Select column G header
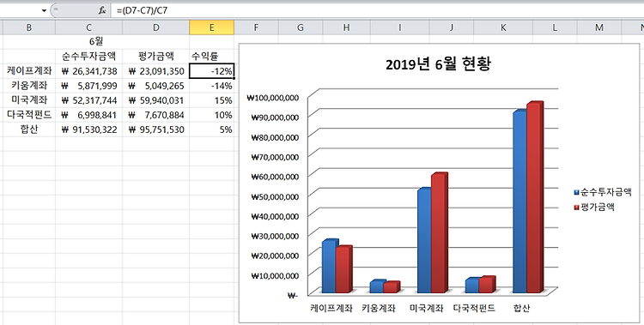The image size is (644, 325). coord(301,27)
